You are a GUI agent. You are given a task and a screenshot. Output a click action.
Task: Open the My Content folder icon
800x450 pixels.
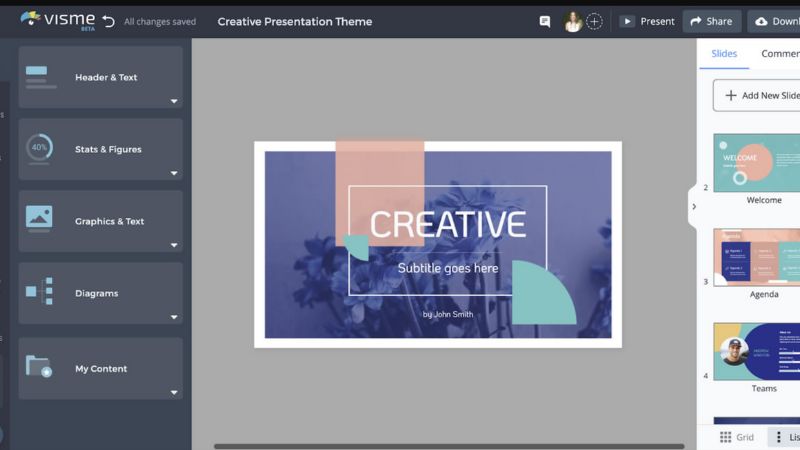39,367
